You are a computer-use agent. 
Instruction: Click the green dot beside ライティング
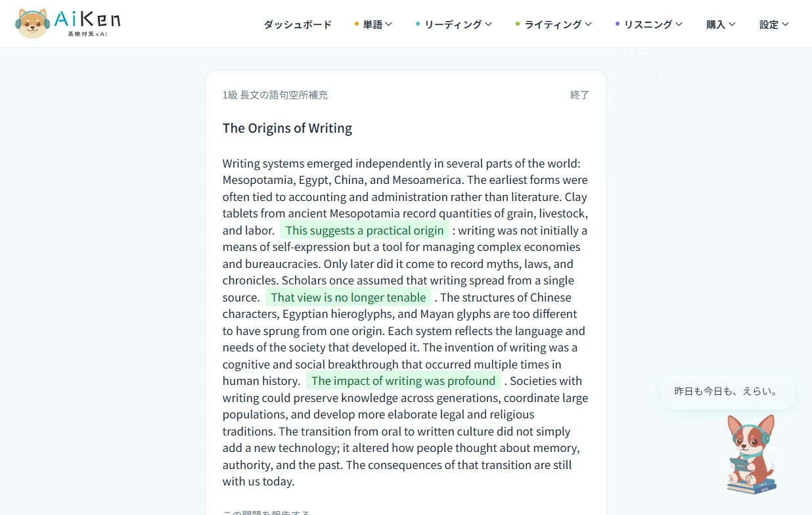[x=518, y=24]
